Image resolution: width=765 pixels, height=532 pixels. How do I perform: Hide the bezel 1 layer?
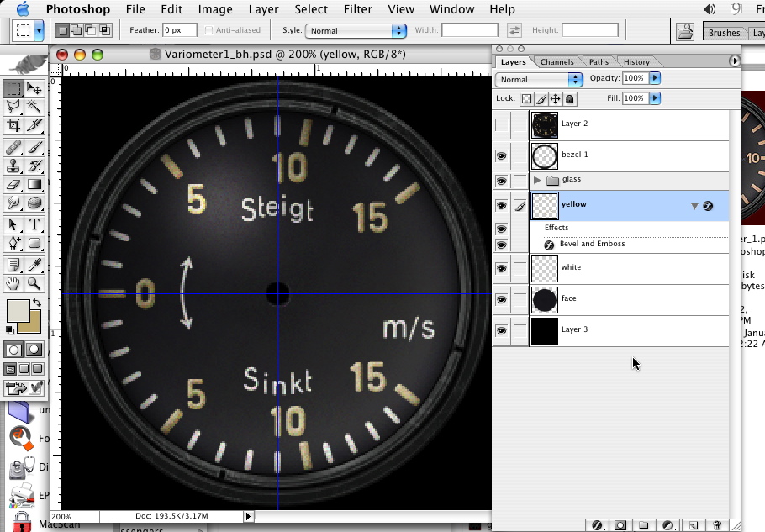(502, 156)
